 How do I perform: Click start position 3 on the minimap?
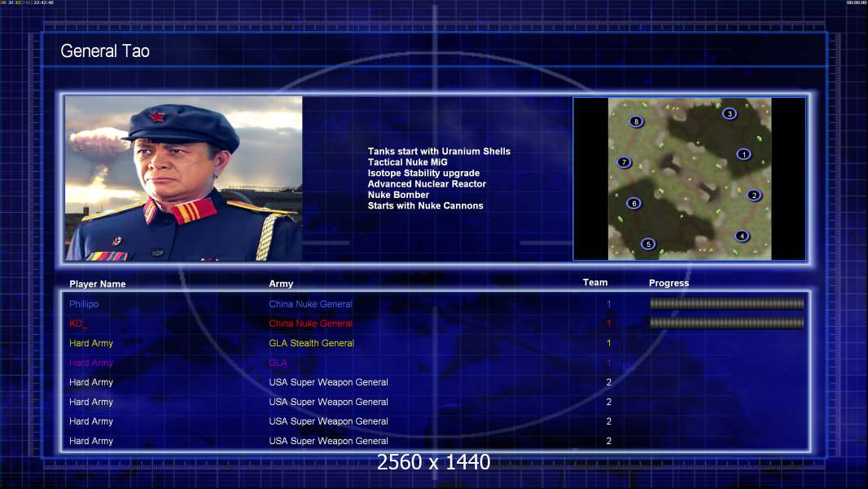[x=730, y=114]
